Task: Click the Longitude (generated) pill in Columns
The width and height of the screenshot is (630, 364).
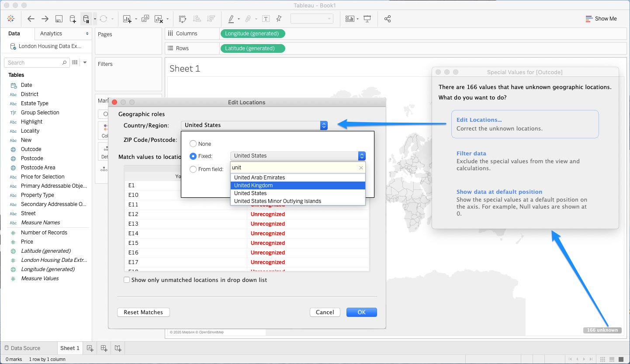Action: 253,34
